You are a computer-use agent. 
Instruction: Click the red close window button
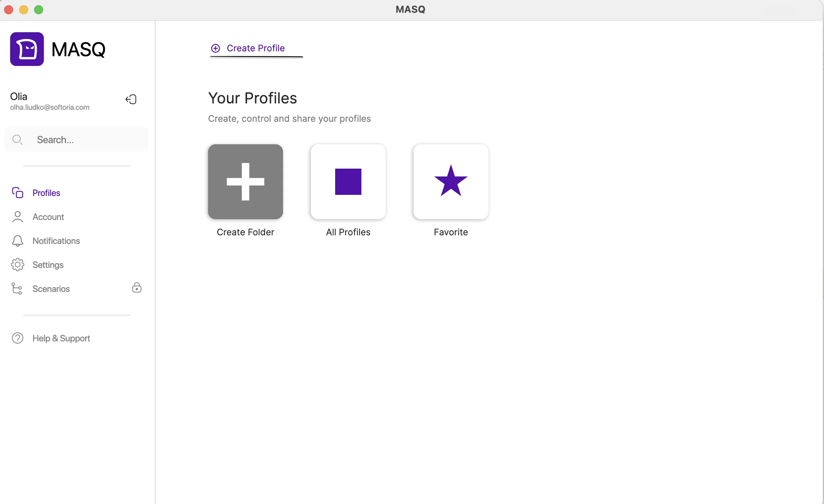[9, 10]
